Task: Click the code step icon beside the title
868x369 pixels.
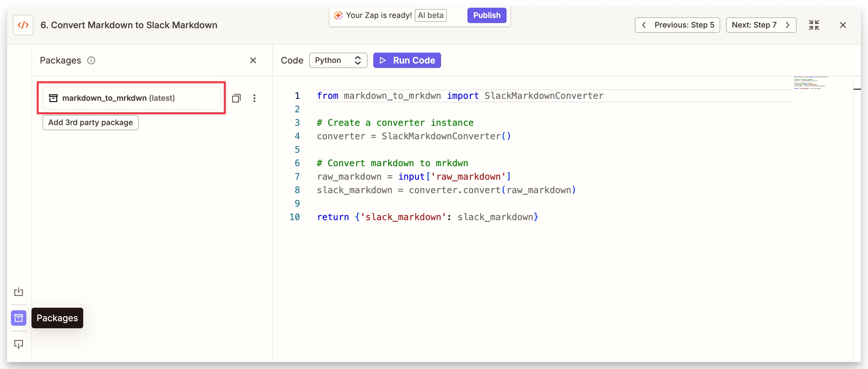Action: pos(23,25)
